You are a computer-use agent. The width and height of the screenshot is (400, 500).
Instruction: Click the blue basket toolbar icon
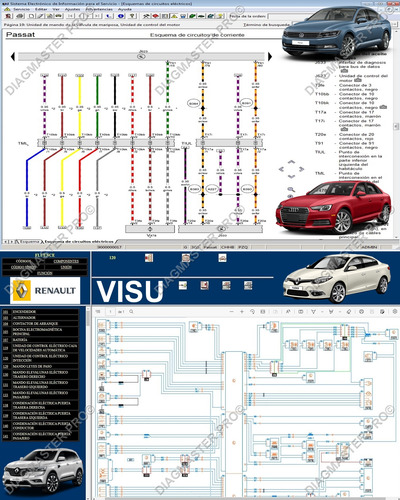point(183,16)
